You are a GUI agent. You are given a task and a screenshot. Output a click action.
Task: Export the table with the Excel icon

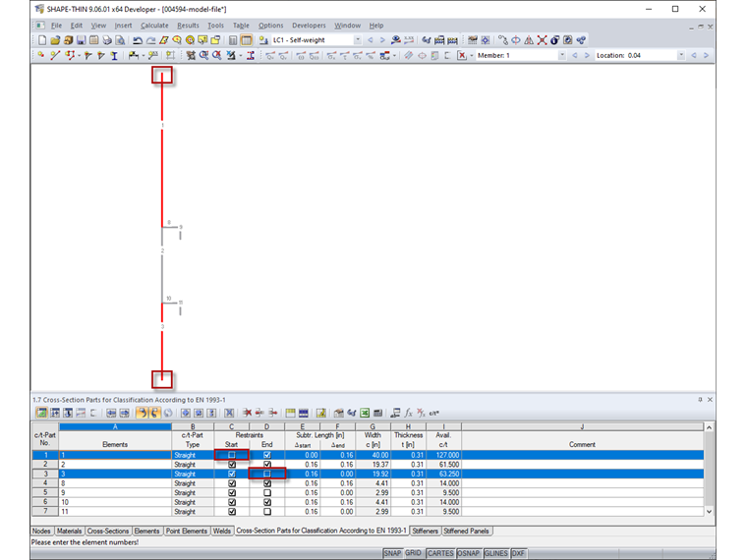[x=365, y=413]
